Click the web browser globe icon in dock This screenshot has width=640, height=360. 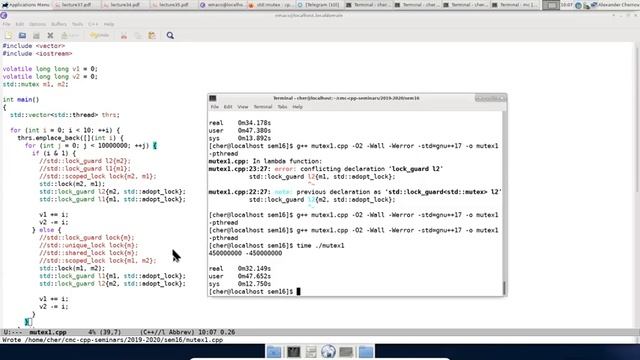[x=328, y=352]
